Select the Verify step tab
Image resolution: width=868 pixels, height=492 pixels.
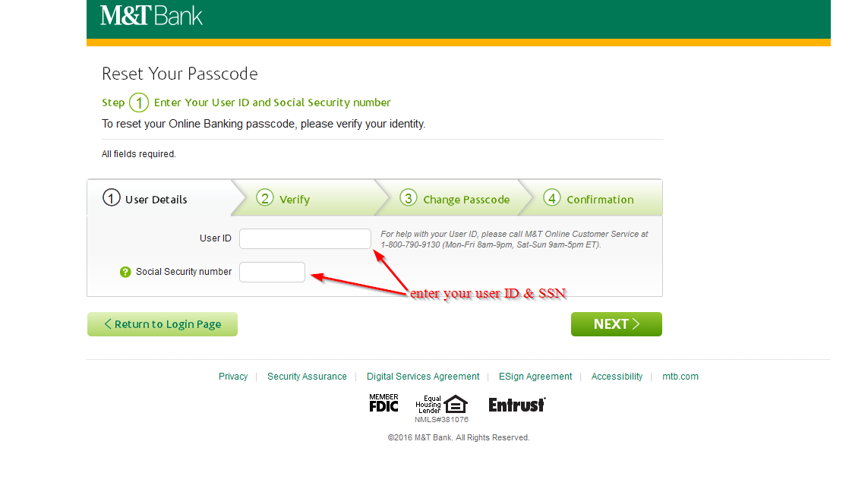(310, 198)
